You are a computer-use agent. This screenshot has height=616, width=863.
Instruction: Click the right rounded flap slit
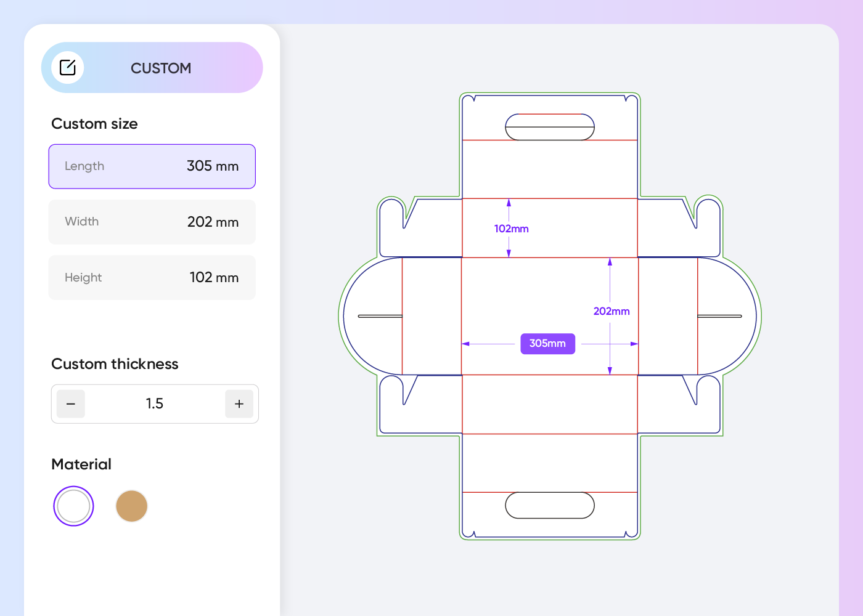coord(719,316)
